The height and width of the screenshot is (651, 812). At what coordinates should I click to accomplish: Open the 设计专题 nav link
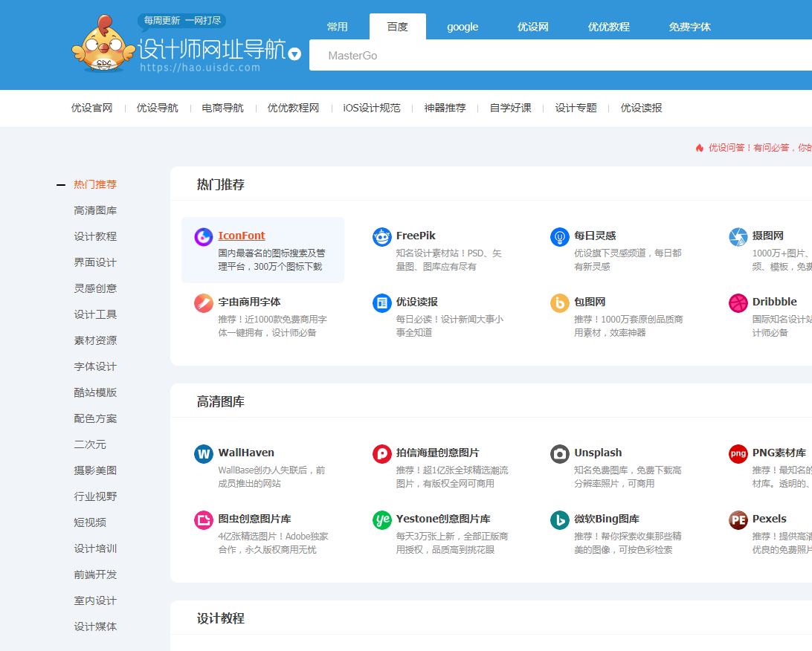pos(576,108)
